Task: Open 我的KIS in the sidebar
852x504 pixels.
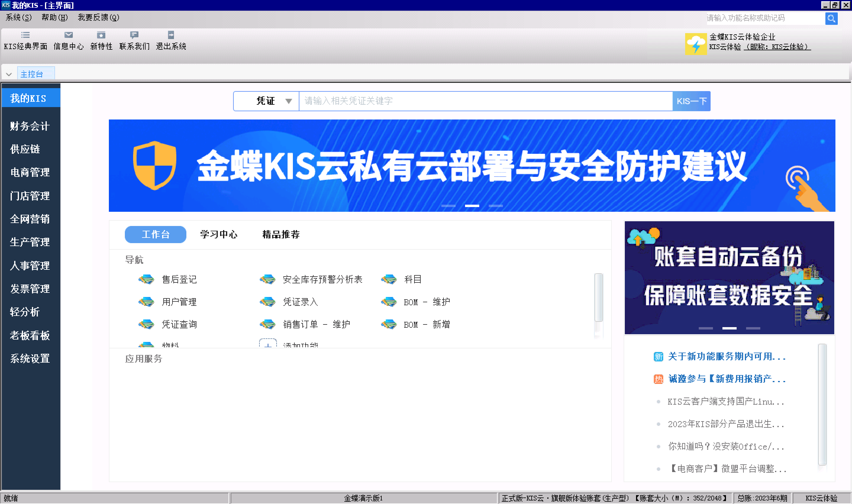Action: click(31, 98)
